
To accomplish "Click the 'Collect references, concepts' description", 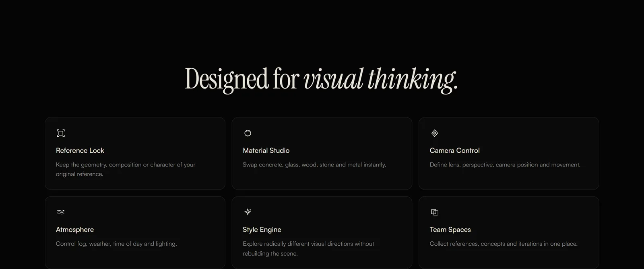I will click(x=504, y=244).
